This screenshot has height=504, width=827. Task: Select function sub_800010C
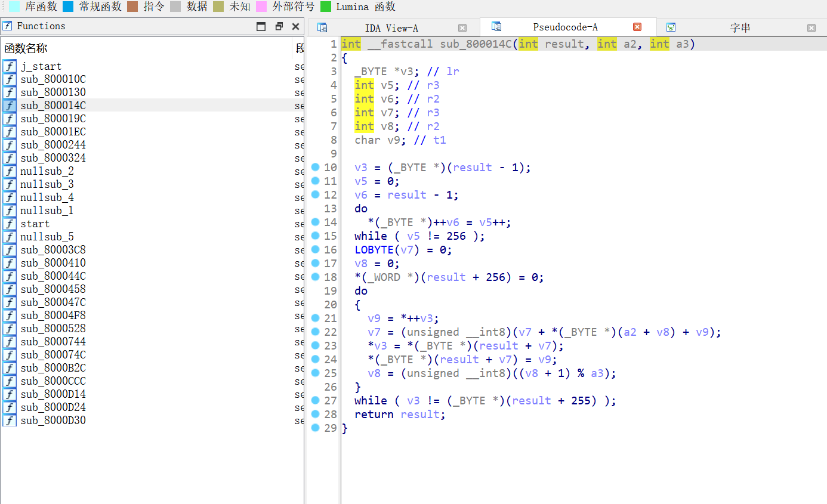(x=152, y=79)
